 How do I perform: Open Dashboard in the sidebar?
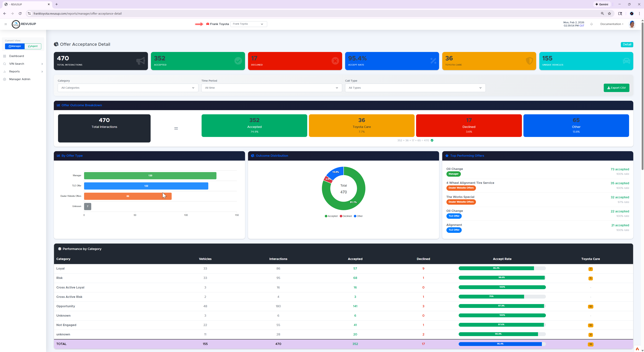click(x=16, y=56)
